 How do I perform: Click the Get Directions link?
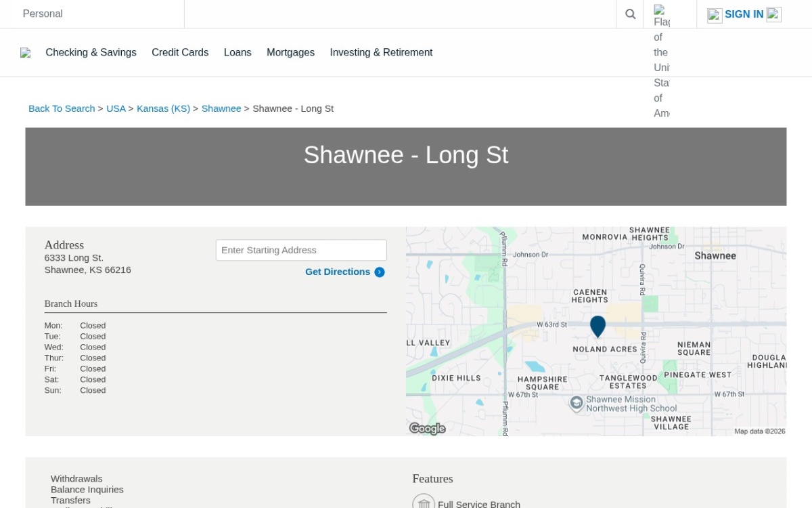click(338, 272)
